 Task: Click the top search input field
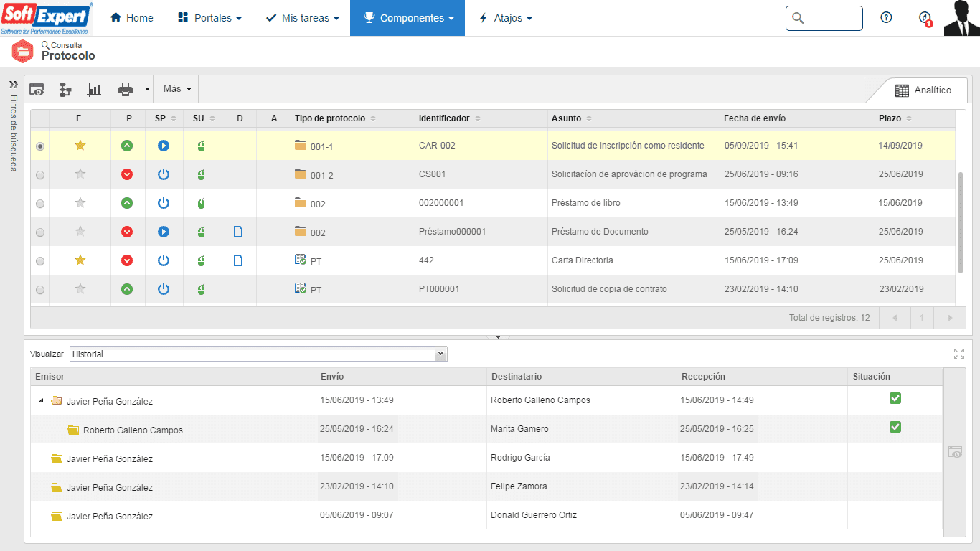pos(824,18)
